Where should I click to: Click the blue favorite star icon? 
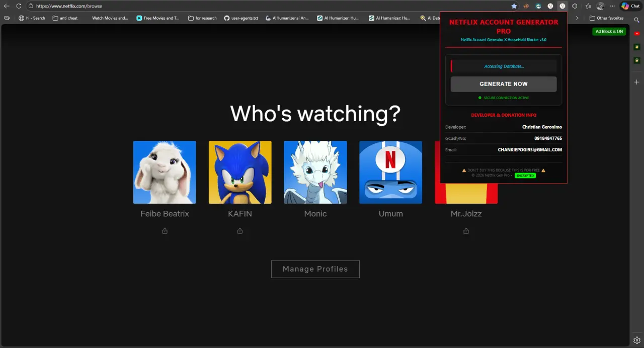pyautogui.click(x=514, y=6)
